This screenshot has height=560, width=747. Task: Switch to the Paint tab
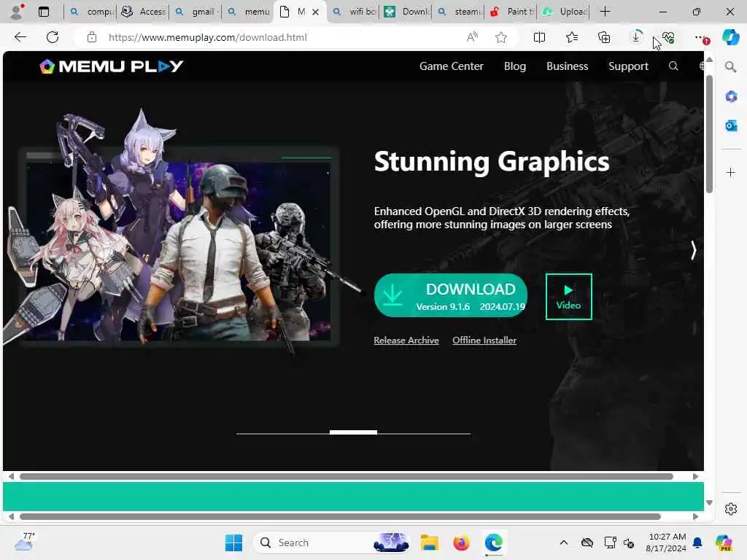(x=511, y=12)
